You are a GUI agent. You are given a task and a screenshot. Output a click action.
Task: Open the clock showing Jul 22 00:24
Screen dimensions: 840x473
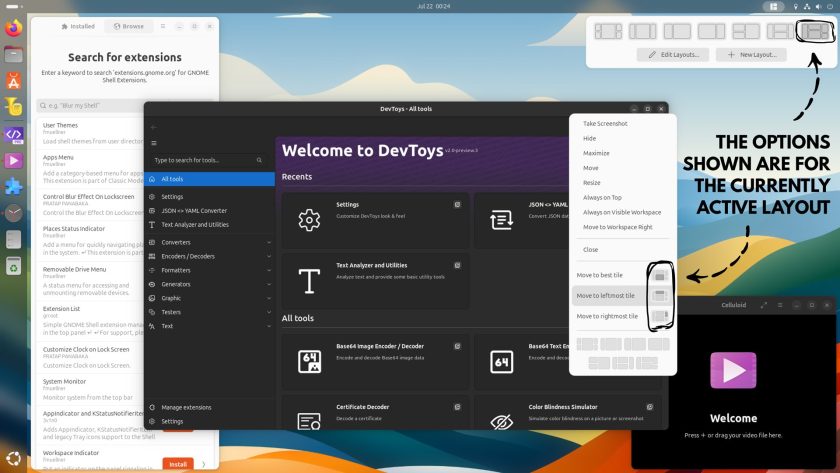pos(433,6)
